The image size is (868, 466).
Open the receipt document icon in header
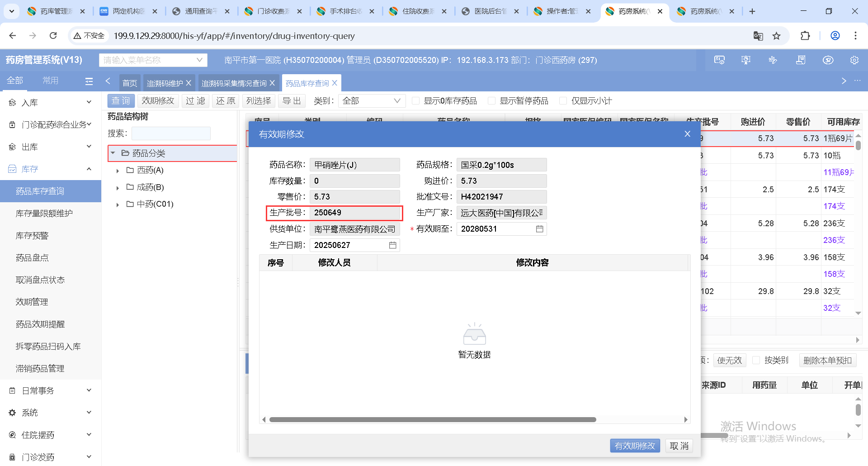pos(801,60)
